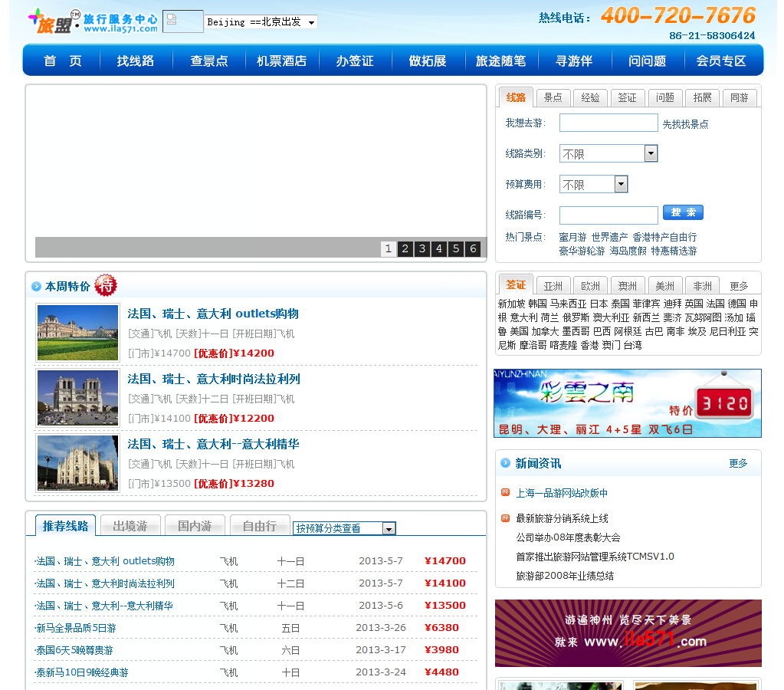Click the icon beside 上海一品游网站改版中
The height and width of the screenshot is (690, 784).
[505, 492]
